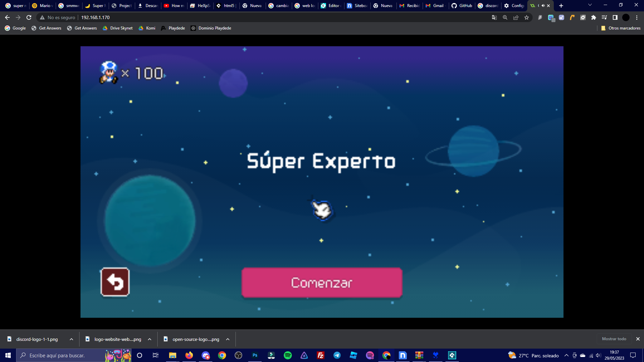Open the Chrome extensions puzzle icon
Viewport: 644px width, 362px height.
[x=594, y=17]
